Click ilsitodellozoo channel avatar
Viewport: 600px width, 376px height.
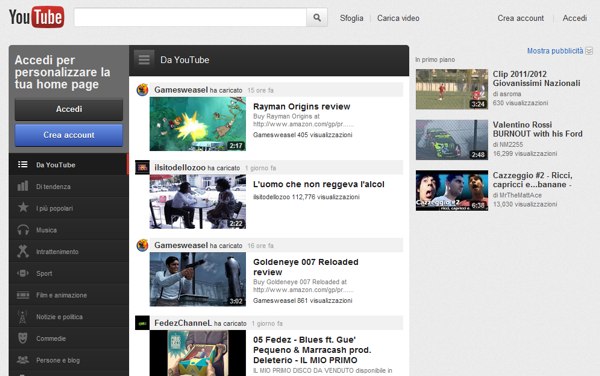[x=142, y=168]
